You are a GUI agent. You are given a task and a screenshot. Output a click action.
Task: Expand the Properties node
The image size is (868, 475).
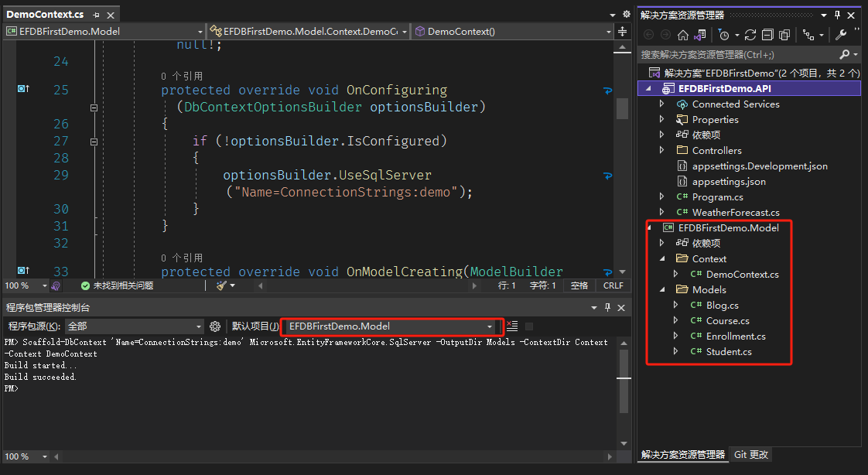pos(661,119)
